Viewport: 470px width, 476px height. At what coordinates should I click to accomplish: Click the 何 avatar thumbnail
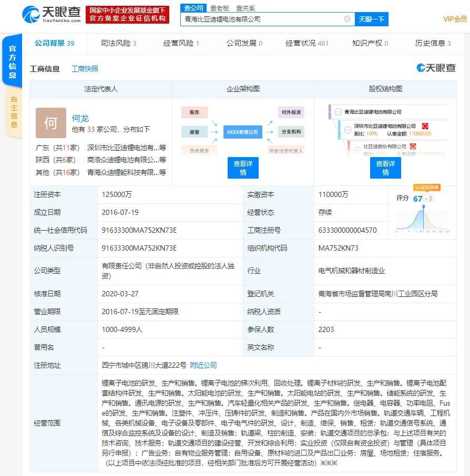pyautogui.click(x=51, y=123)
